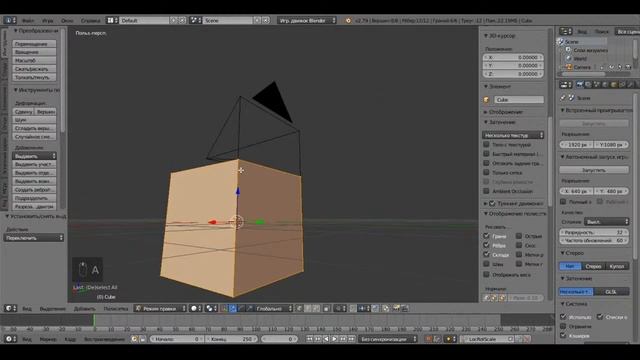Click the Перемещение button
Viewport: 640px width, 360px height.
34,44
